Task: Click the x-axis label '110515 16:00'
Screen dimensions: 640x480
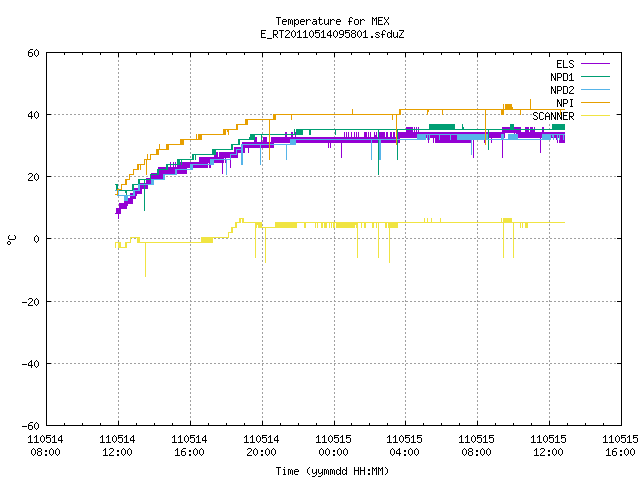Action: (620, 446)
